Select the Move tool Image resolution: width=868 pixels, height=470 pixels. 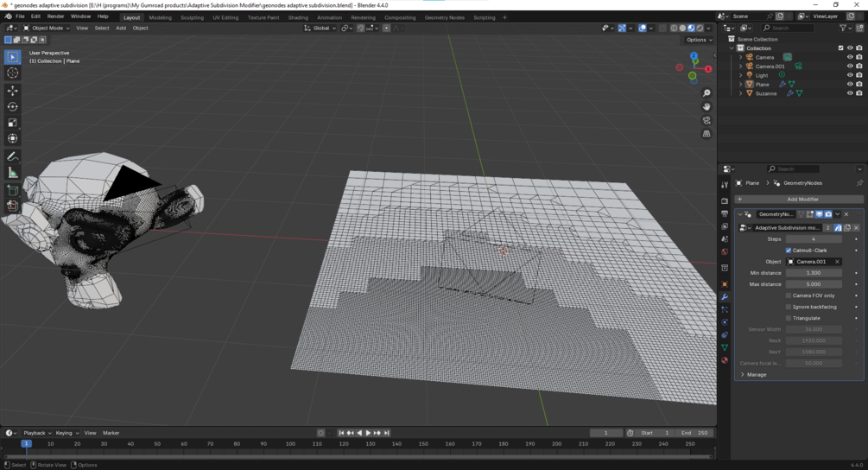(x=12, y=90)
